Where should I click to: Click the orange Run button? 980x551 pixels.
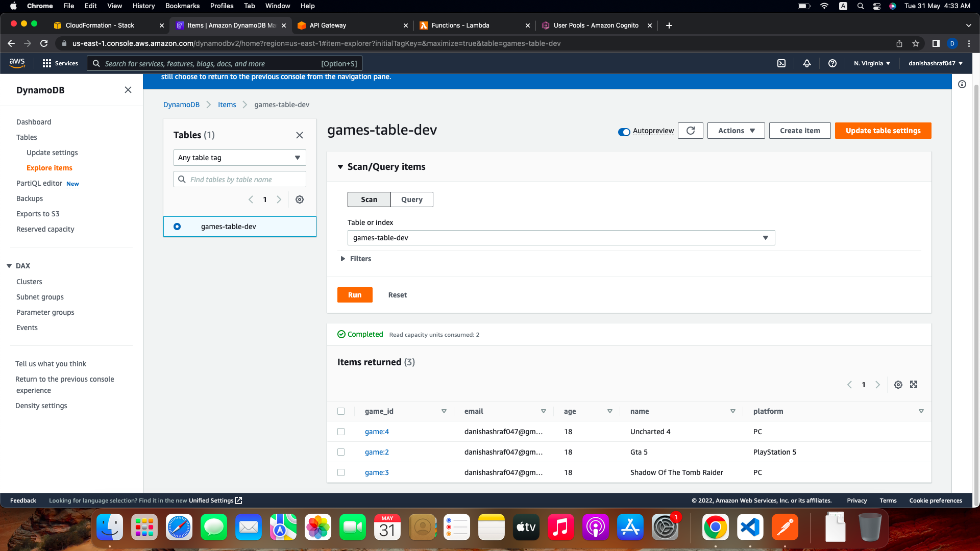pyautogui.click(x=355, y=295)
